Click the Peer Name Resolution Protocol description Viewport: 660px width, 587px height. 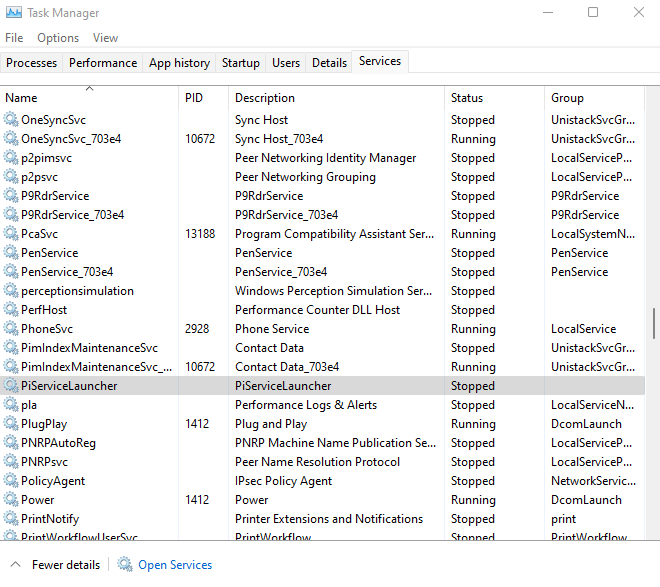[317, 462]
